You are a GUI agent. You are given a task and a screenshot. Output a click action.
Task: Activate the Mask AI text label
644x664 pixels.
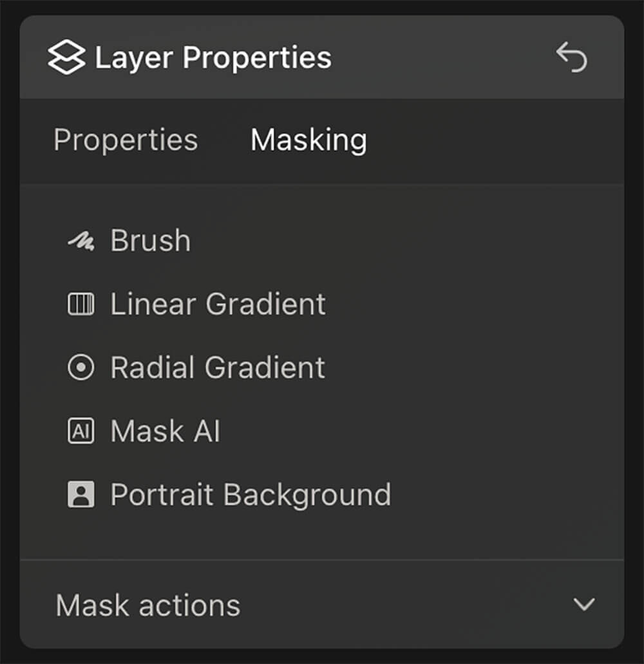[x=166, y=432]
